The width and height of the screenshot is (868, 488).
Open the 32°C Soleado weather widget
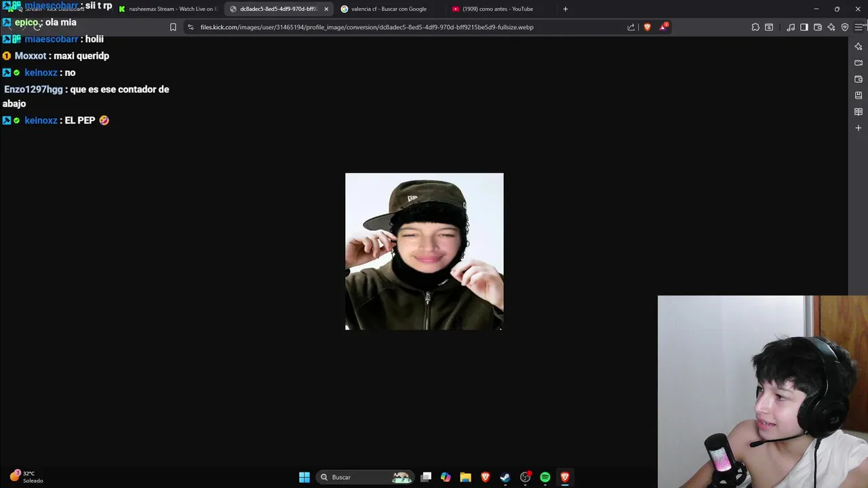pos(27,477)
